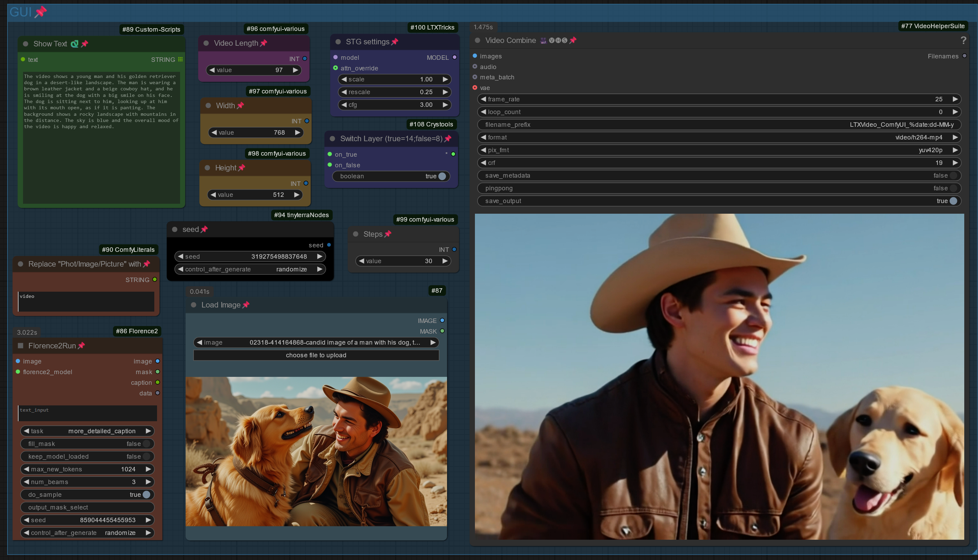Click the cfg slider in STG settings

tap(394, 105)
